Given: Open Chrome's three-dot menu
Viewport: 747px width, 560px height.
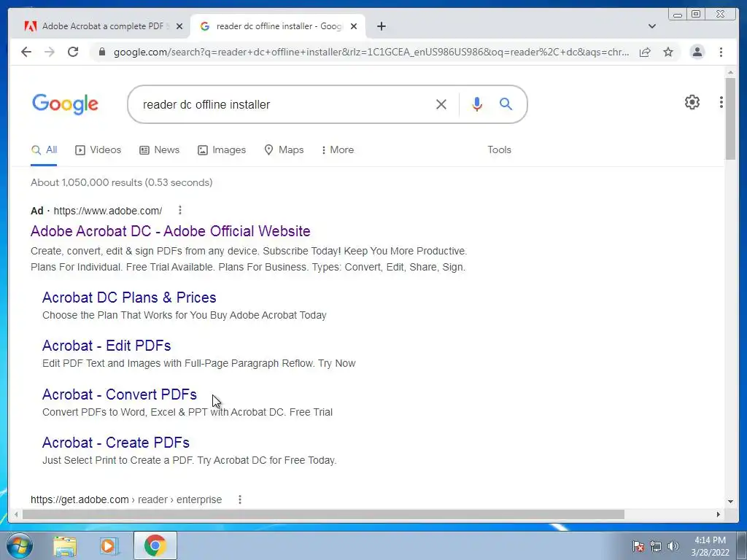Looking at the screenshot, I should point(721,52).
